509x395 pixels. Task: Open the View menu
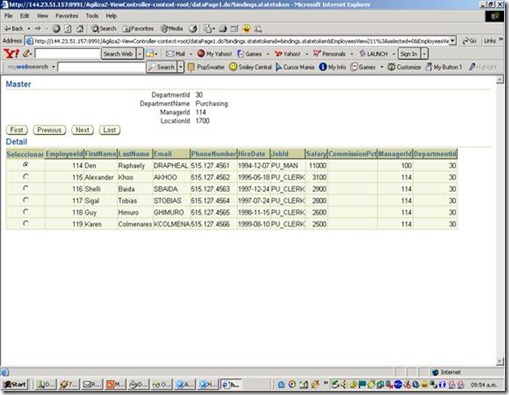42,16
